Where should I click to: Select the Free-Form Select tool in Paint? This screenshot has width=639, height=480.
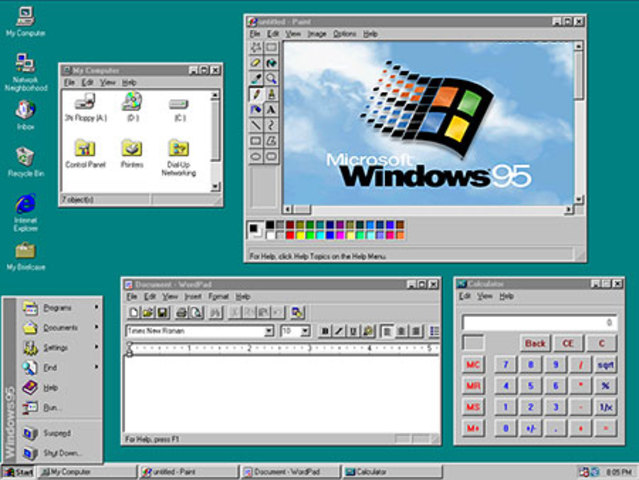click(x=256, y=48)
